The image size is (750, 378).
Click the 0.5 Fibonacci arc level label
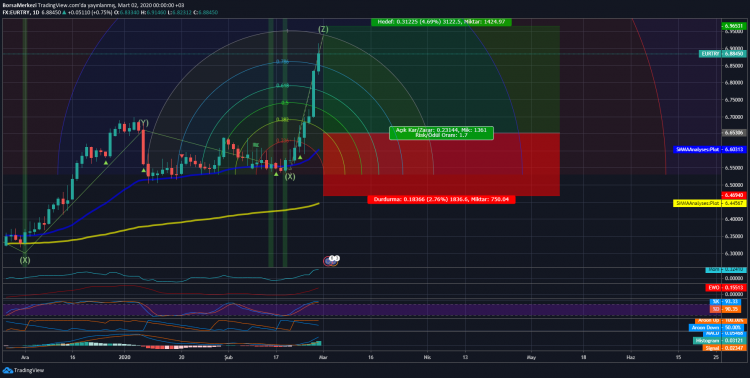[x=285, y=103]
